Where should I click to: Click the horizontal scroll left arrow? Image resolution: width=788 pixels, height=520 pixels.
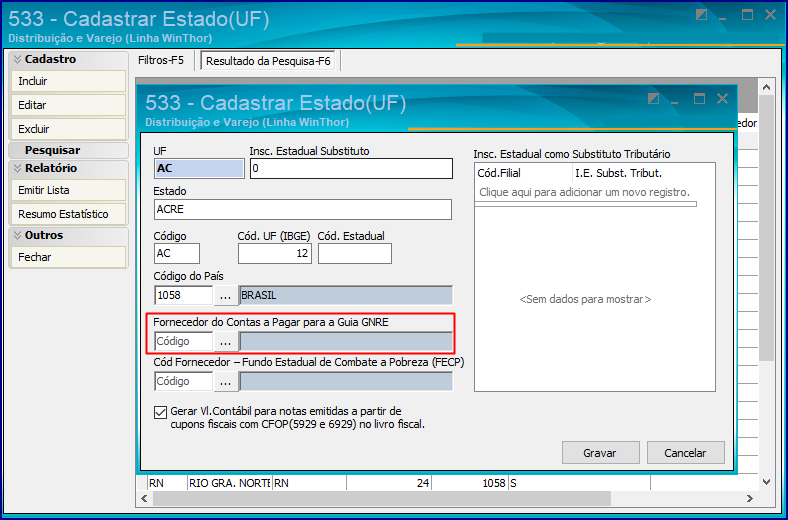coord(144,499)
